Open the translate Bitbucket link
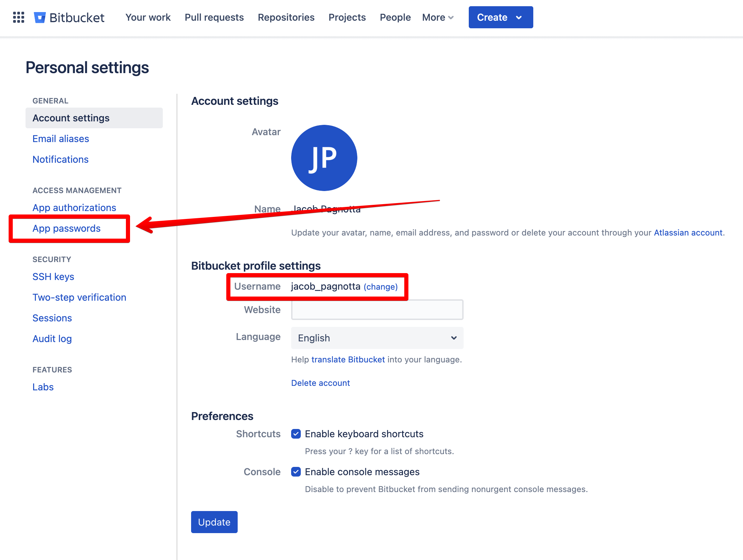Screen dimensions: 743x560 (348, 360)
